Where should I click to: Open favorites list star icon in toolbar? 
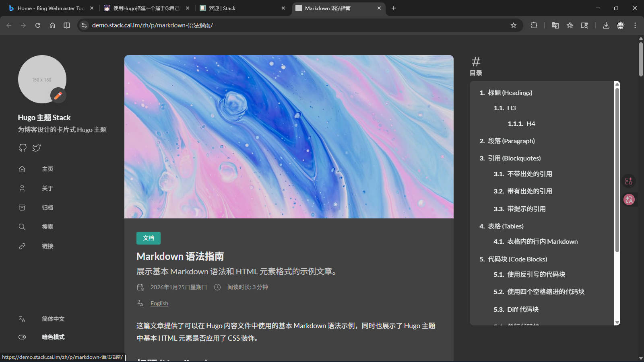(570, 25)
